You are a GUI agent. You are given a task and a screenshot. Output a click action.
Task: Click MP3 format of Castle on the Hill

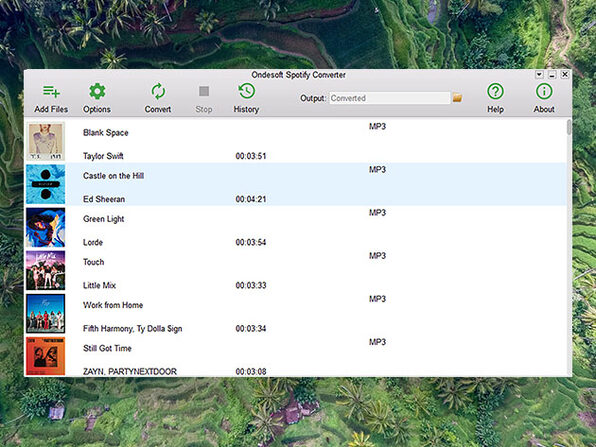point(377,170)
